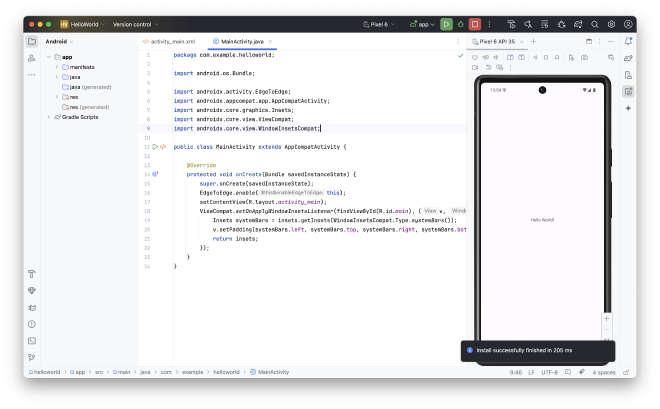Open more run actions vertical dots
Image resolution: width=660 pixels, height=409 pixels.
tap(489, 24)
